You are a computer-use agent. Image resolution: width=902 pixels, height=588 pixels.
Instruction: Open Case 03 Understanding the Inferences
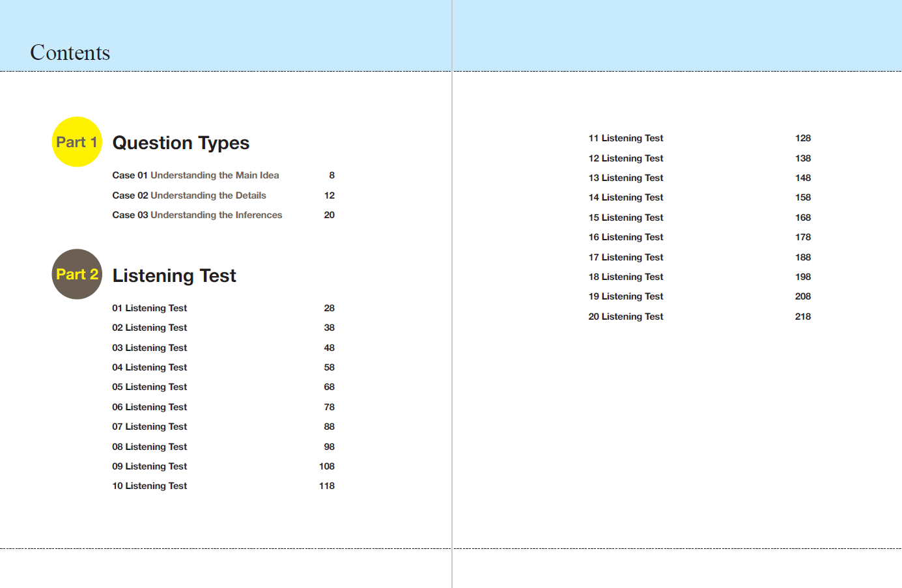197,215
